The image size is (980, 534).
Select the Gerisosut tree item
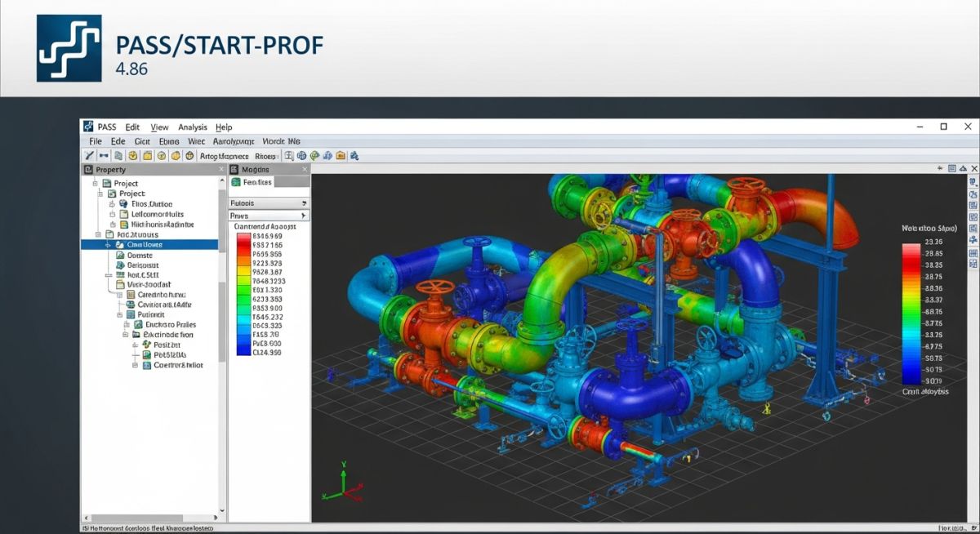(x=143, y=265)
